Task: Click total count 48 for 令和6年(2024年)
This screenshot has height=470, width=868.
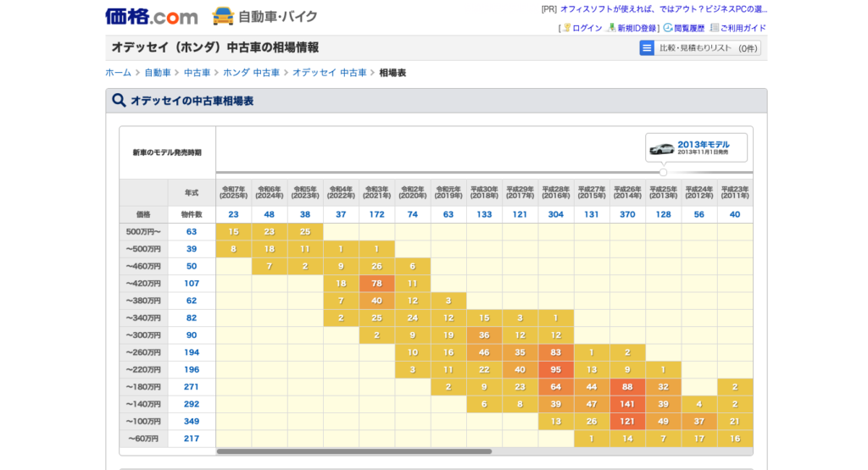Action: (269, 214)
